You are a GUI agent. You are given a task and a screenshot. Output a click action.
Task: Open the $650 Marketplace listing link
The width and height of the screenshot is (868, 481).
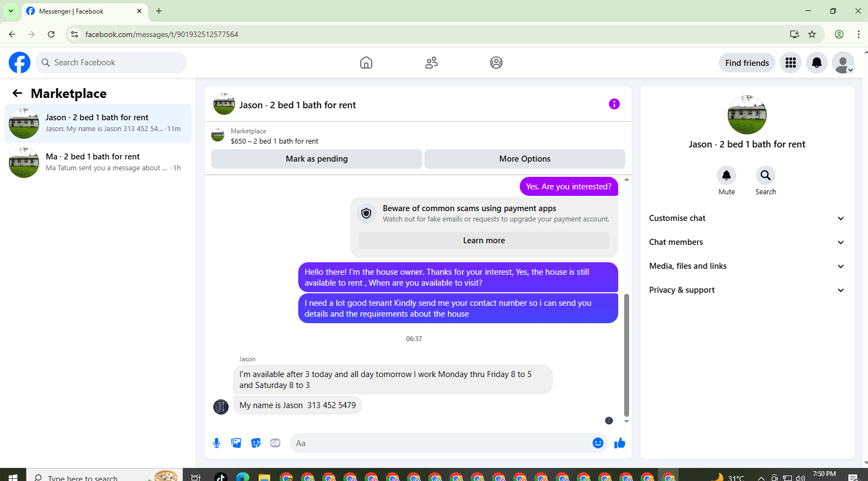[274, 141]
